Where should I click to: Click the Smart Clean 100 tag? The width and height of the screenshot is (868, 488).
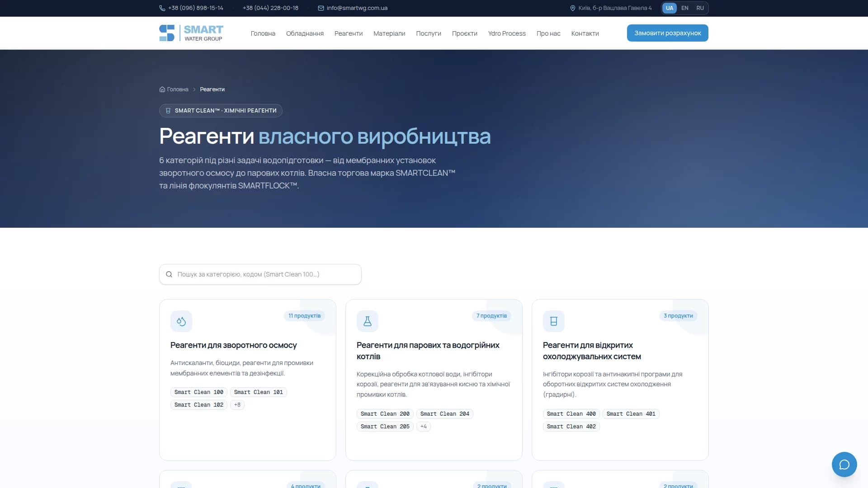(x=199, y=392)
